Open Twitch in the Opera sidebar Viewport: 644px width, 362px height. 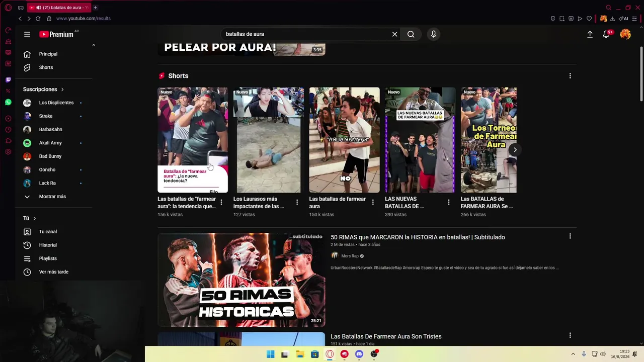coord(8,79)
